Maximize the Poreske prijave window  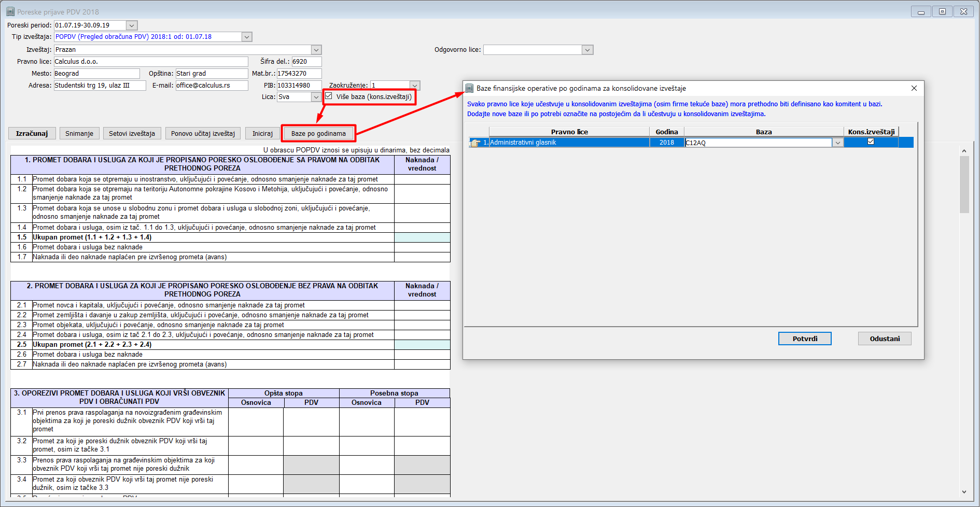[x=942, y=11]
